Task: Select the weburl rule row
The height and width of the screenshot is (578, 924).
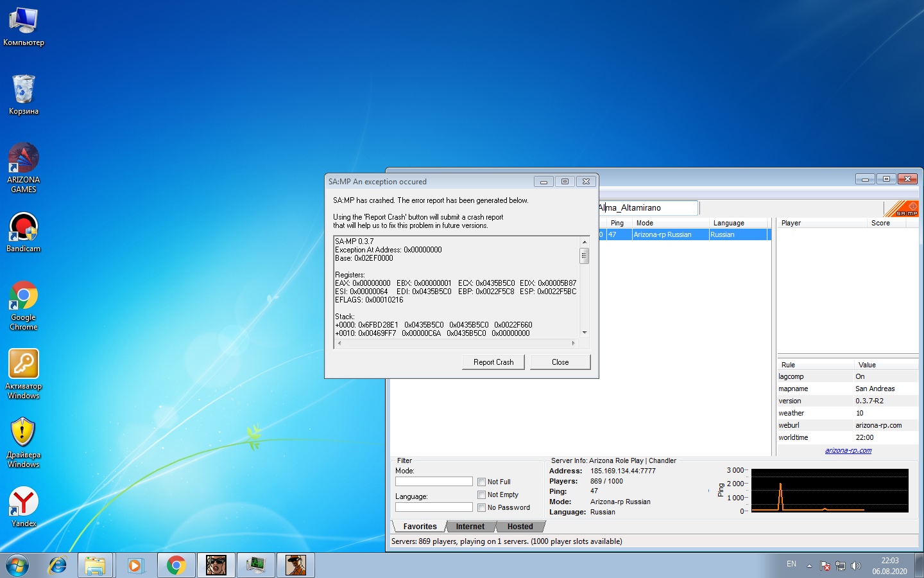Action: point(848,425)
